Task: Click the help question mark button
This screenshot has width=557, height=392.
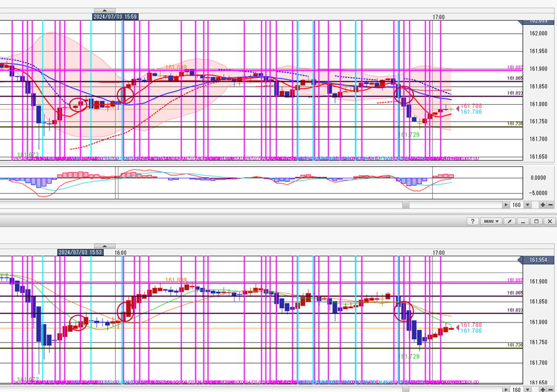Action: pyautogui.click(x=472, y=222)
